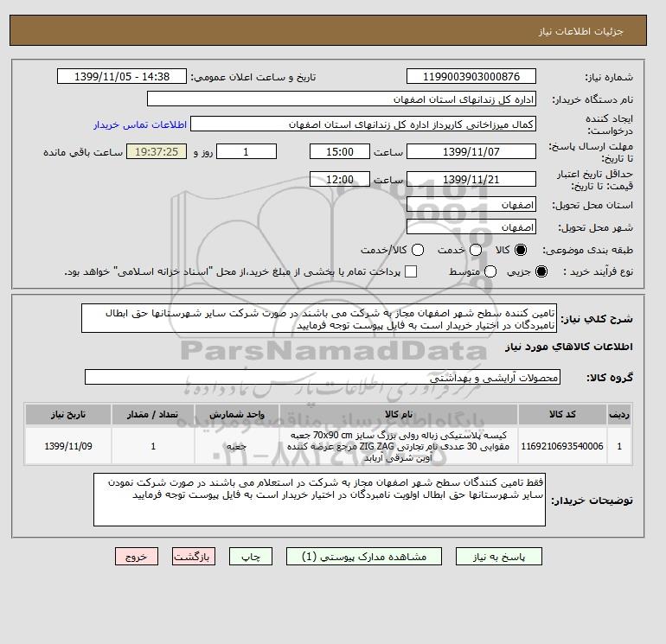Select the کالا radio button
The height and width of the screenshot is (644, 666).
(x=521, y=250)
